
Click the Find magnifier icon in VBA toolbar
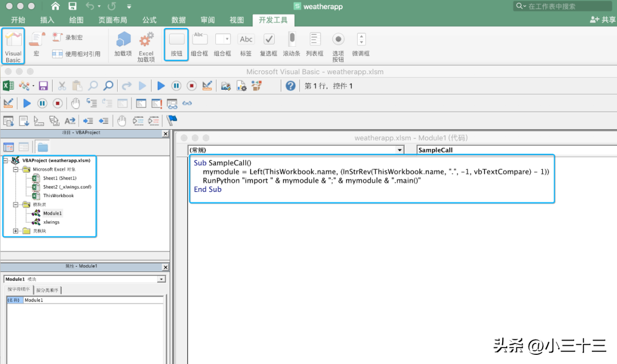108,85
